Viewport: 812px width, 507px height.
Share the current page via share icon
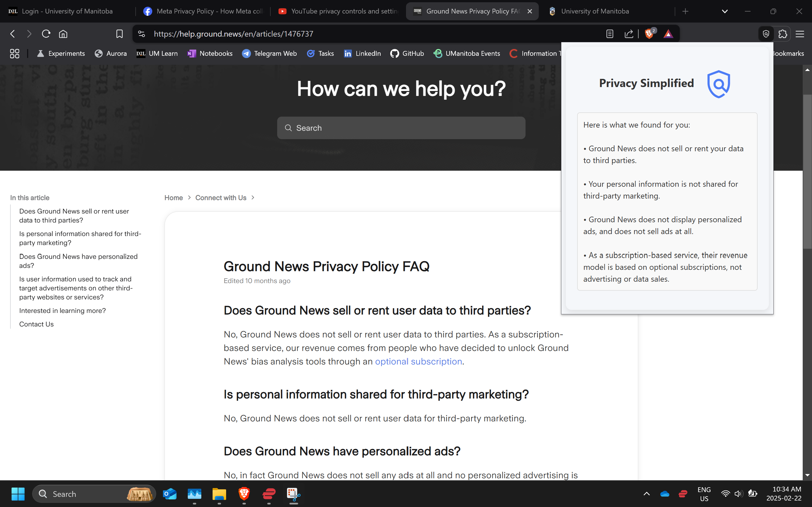pos(629,34)
